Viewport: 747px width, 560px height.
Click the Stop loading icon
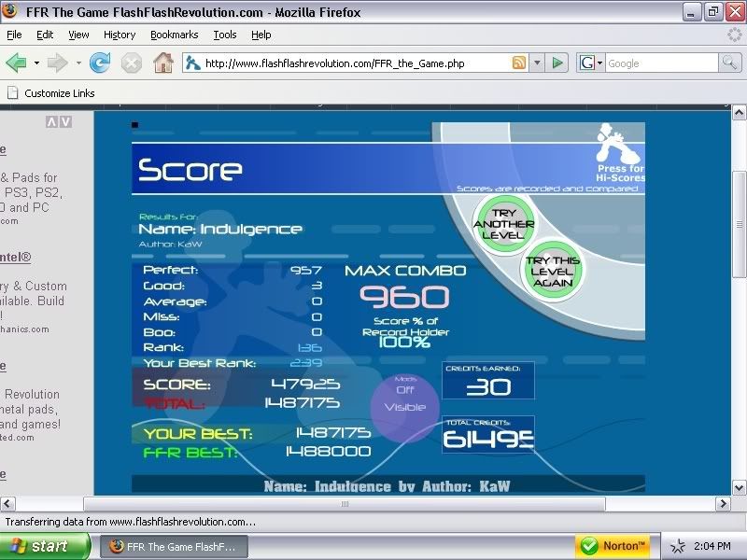(132, 63)
